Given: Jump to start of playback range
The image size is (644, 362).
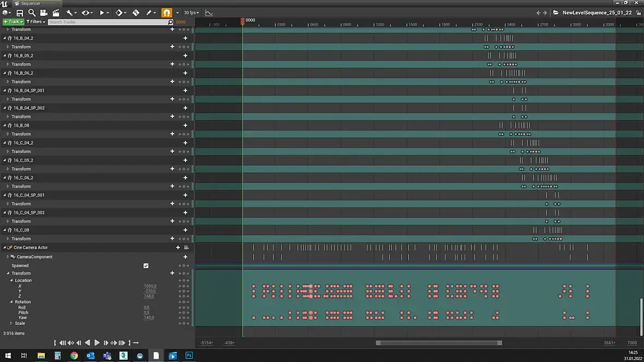Looking at the screenshot, I should [62, 343].
